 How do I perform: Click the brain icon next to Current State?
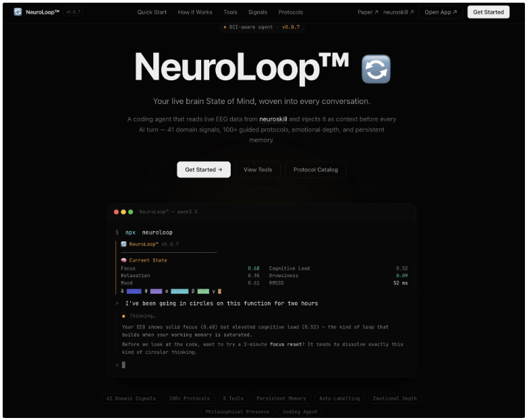123,260
